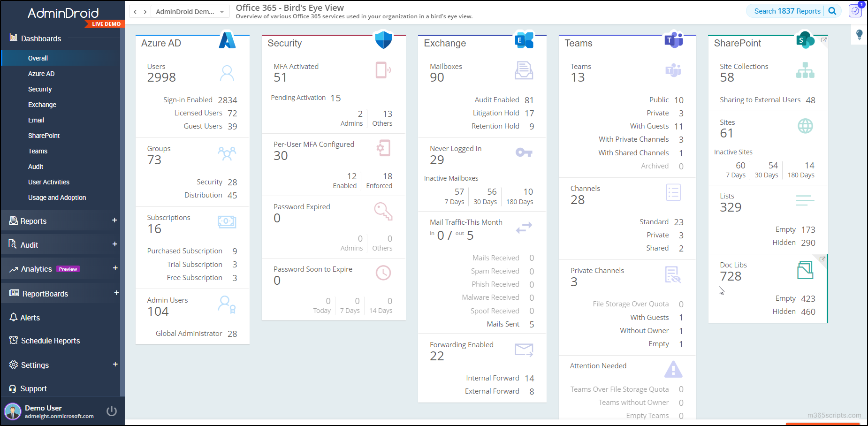Open Schedule Reports via its clock icon
Viewport: 868px width, 426px height.
pyautogui.click(x=13, y=341)
